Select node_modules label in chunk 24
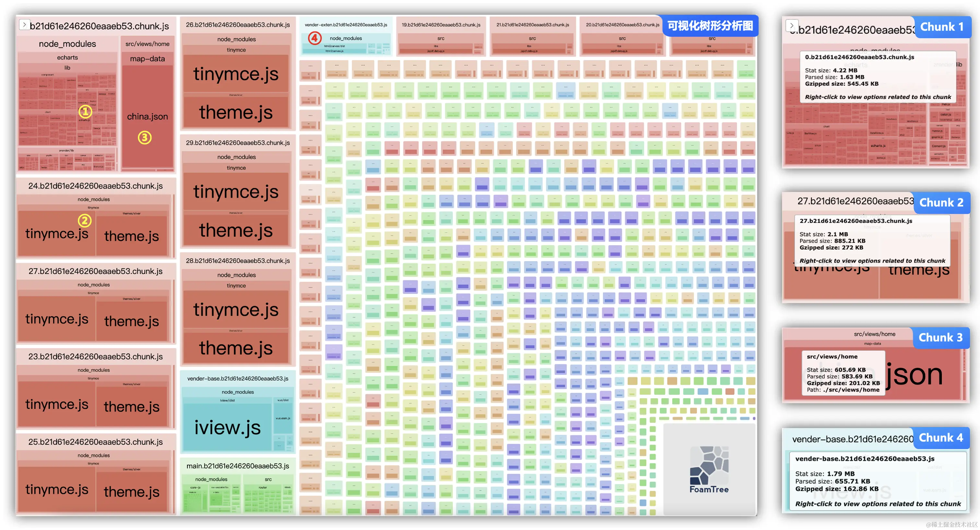This screenshot has width=980, height=530. click(94, 199)
